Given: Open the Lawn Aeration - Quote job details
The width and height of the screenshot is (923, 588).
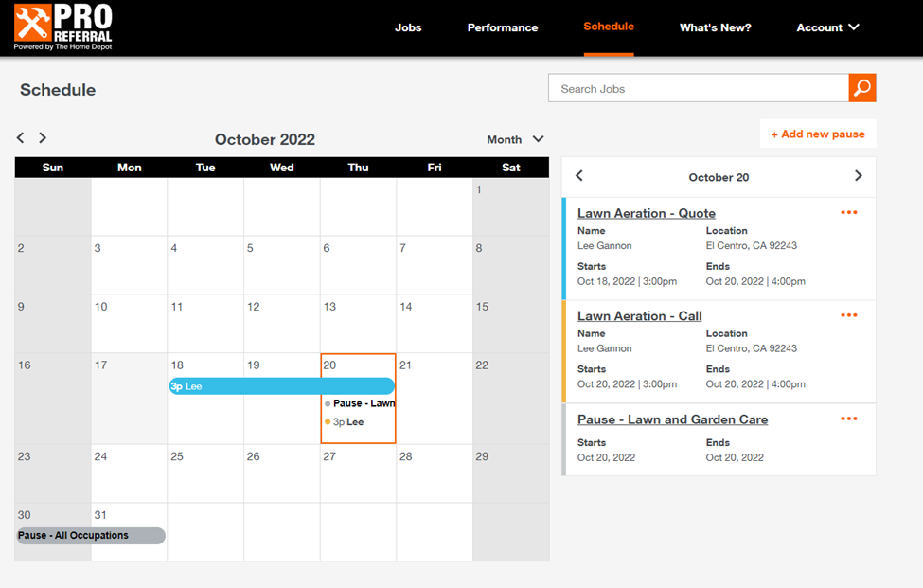Looking at the screenshot, I should point(646,213).
